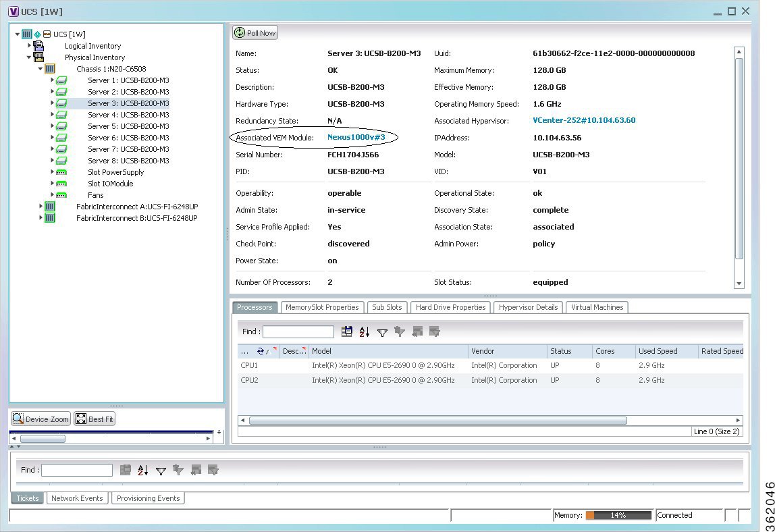Expand FabricInterconnect B:UCS-FI-6248UP
775x532 pixels.
pyautogui.click(x=41, y=217)
